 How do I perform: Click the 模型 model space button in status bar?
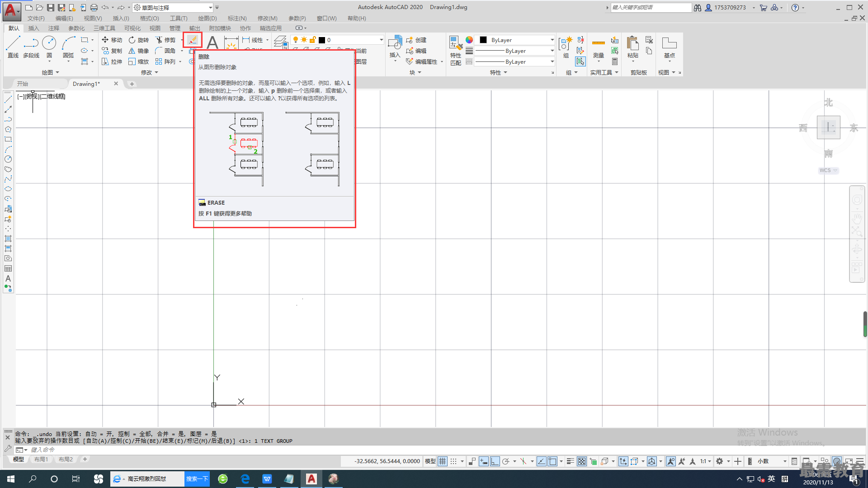(430, 461)
